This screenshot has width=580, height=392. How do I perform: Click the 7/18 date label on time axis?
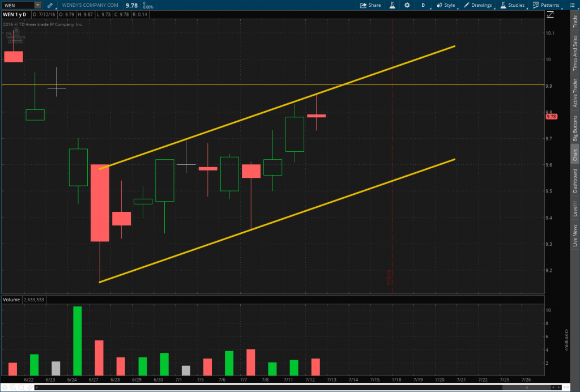click(x=396, y=380)
